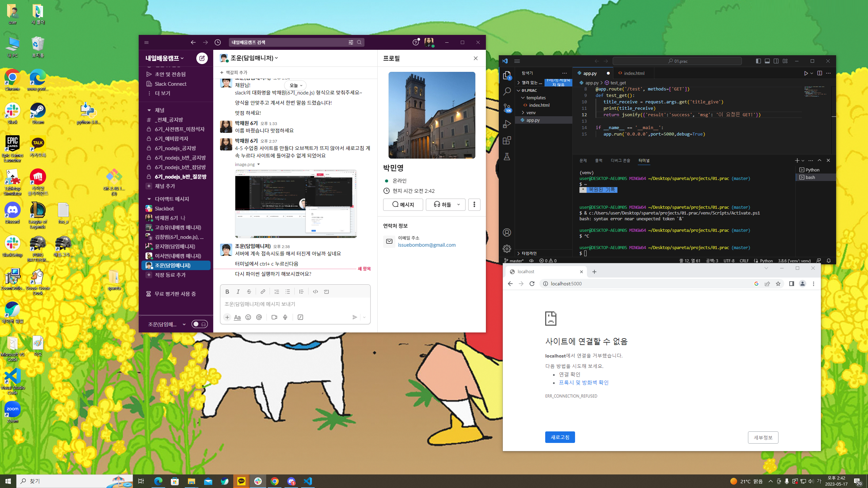The width and height of the screenshot is (868, 488).
Task: Maximize the VS Code terminal panel
Action: 820,160
